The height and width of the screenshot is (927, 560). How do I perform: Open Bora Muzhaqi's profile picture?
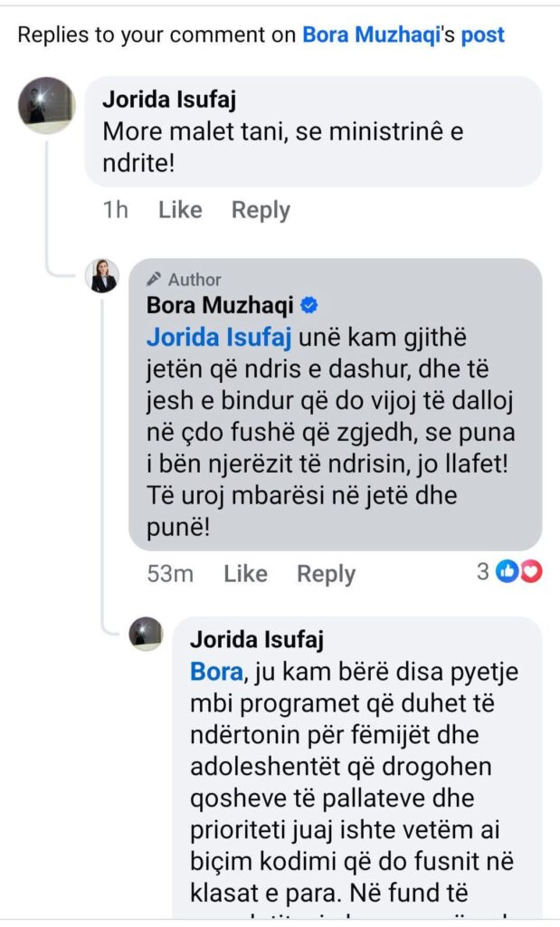coord(102,275)
